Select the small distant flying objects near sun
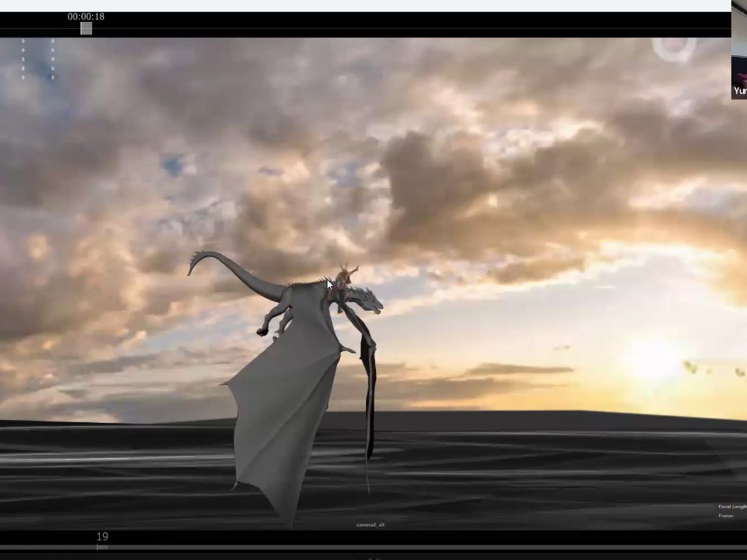Screen dimensions: 747x560 tap(690, 366)
